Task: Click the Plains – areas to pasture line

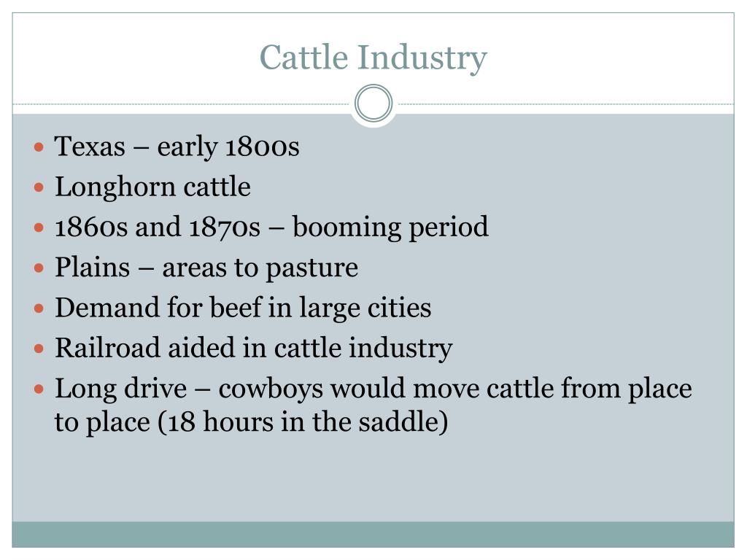Action: pos(206,268)
